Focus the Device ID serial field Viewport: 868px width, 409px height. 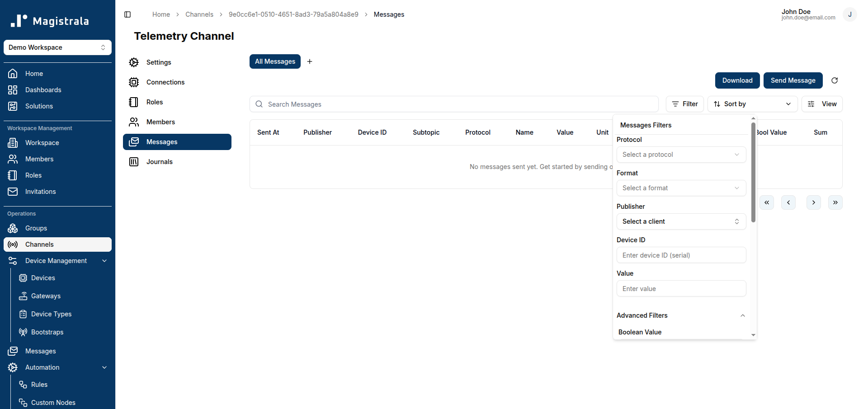681,255
